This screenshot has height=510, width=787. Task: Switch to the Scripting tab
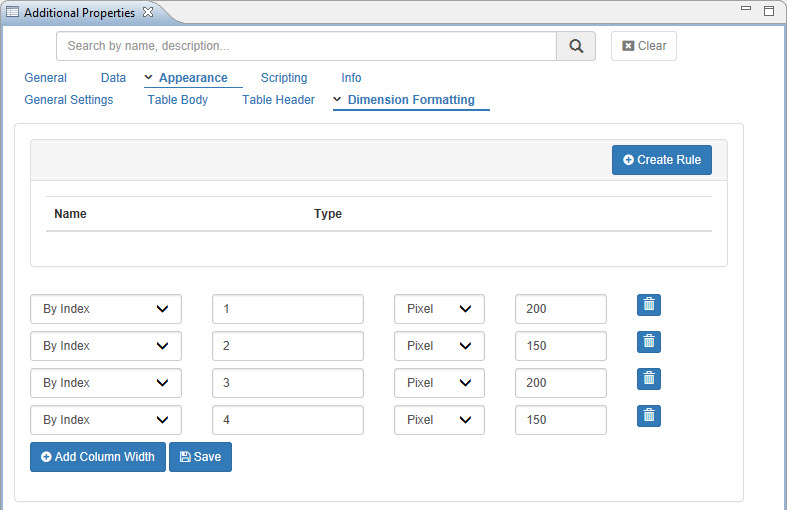coord(284,78)
